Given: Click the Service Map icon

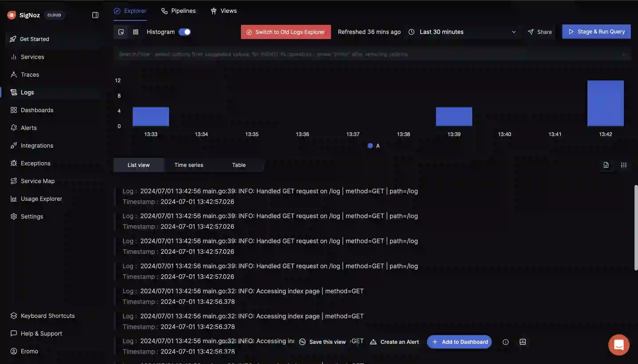Looking at the screenshot, I should point(14,181).
